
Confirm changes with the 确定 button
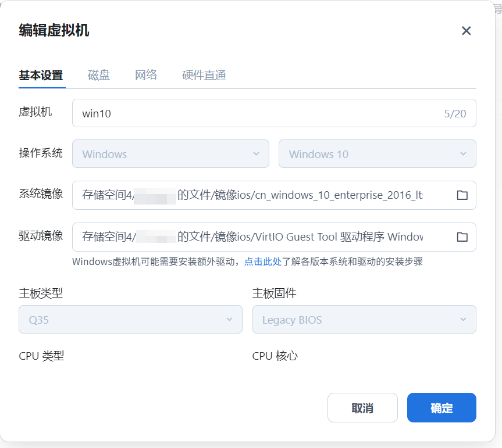click(x=442, y=407)
